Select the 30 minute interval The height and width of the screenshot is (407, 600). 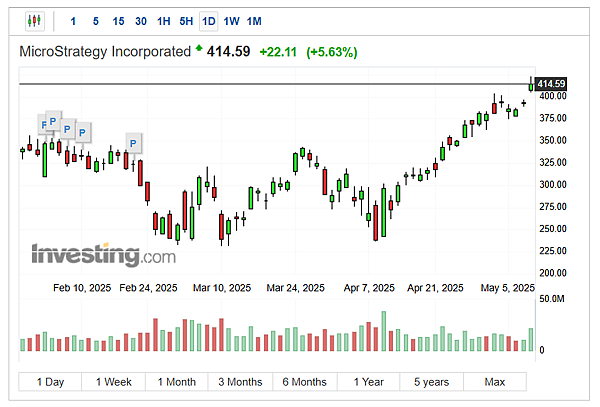click(141, 21)
